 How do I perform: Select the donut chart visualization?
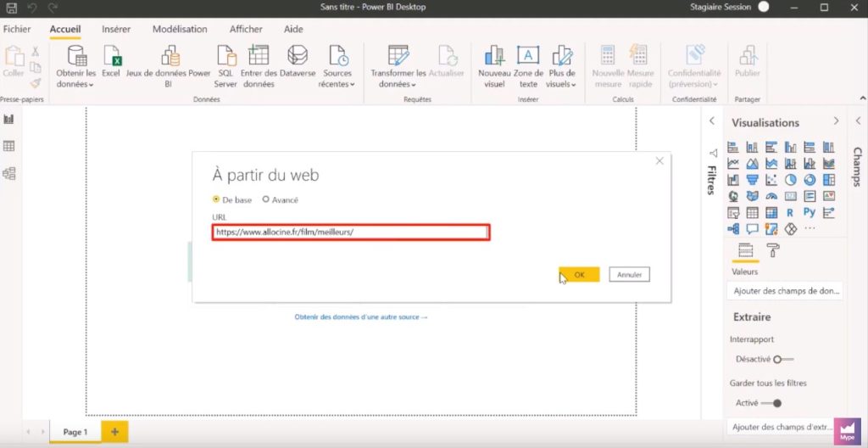(810, 180)
